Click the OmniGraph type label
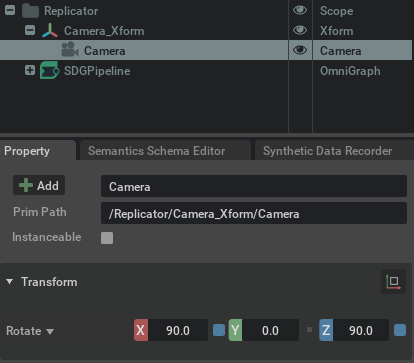 [350, 71]
